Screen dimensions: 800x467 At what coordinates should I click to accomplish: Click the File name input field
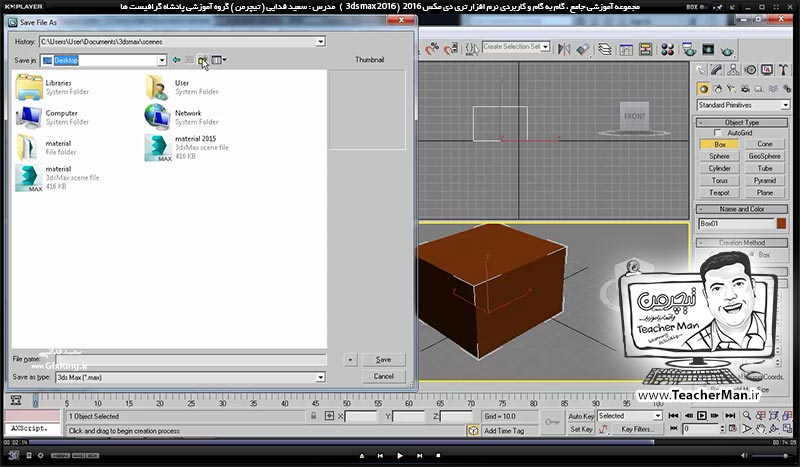pyautogui.click(x=191, y=360)
